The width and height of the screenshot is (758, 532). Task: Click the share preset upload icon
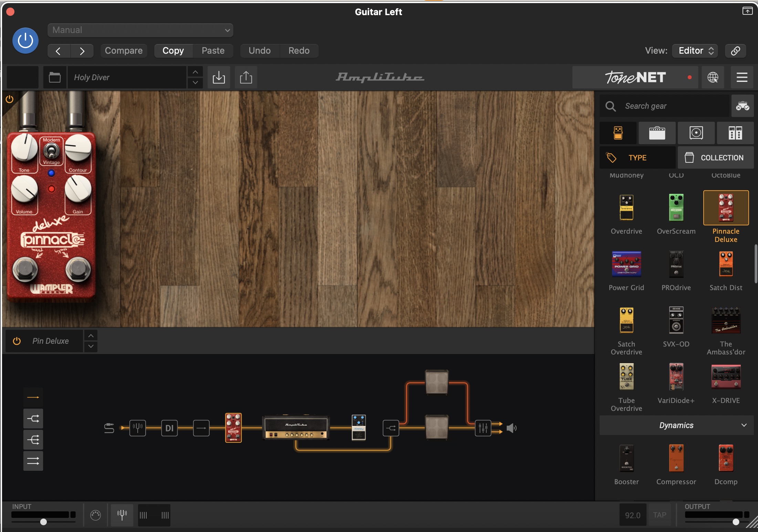click(x=246, y=77)
